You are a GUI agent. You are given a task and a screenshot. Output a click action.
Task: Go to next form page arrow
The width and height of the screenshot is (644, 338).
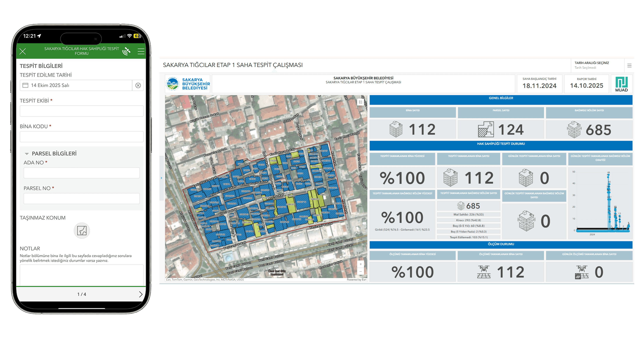tap(140, 294)
